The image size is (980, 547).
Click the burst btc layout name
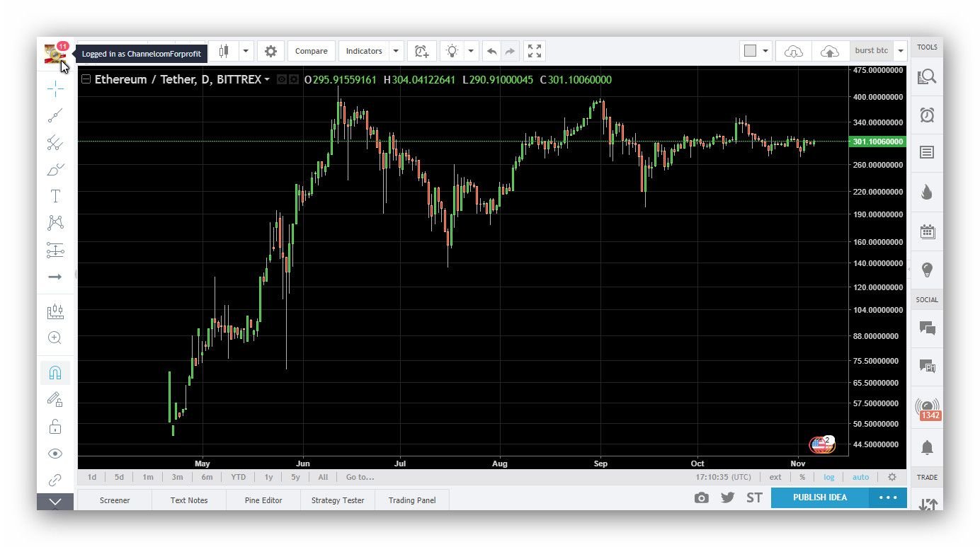click(x=871, y=51)
